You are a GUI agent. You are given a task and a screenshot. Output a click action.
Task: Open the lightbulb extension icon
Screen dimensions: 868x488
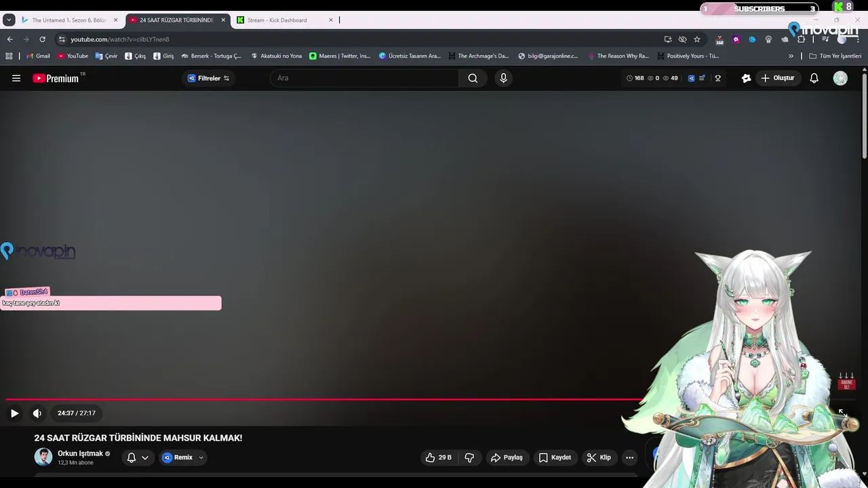[x=768, y=39]
